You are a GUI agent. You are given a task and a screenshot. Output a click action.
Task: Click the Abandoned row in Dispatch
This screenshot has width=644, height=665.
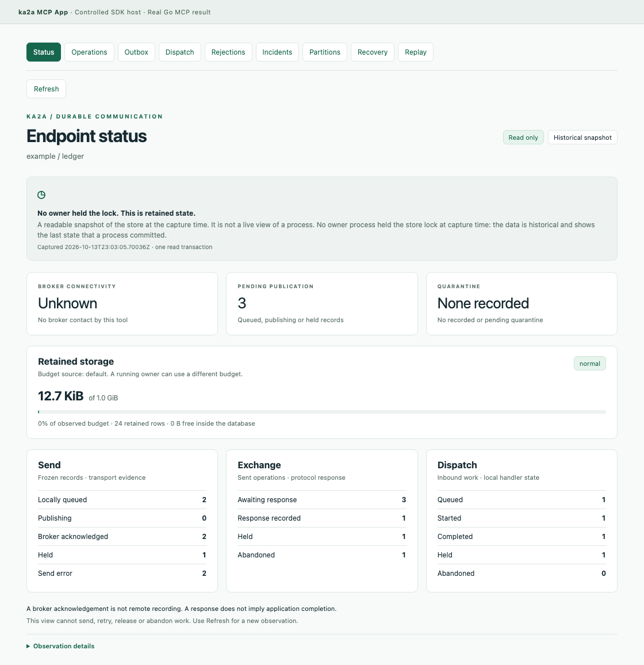(522, 574)
